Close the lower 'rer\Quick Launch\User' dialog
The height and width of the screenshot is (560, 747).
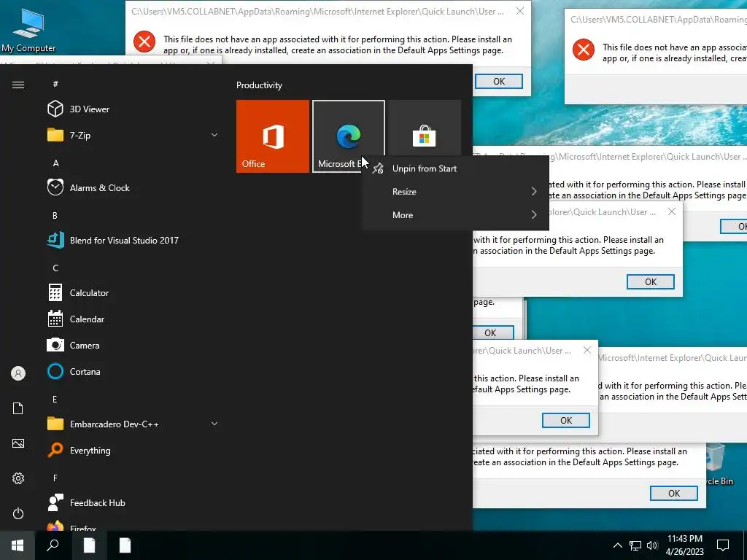[587, 350]
